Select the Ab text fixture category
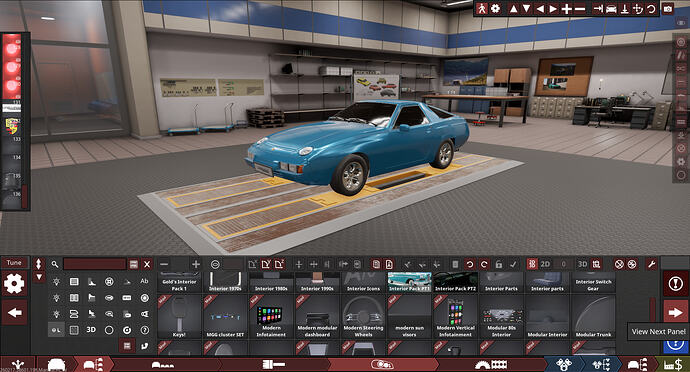690x372 pixels. click(144, 281)
